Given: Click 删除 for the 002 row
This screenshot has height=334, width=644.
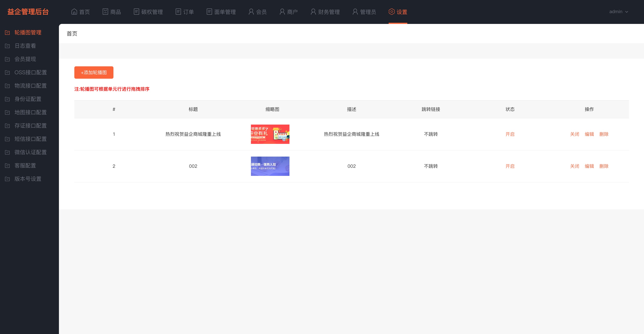Looking at the screenshot, I should pyautogui.click(x=604, y=166).
